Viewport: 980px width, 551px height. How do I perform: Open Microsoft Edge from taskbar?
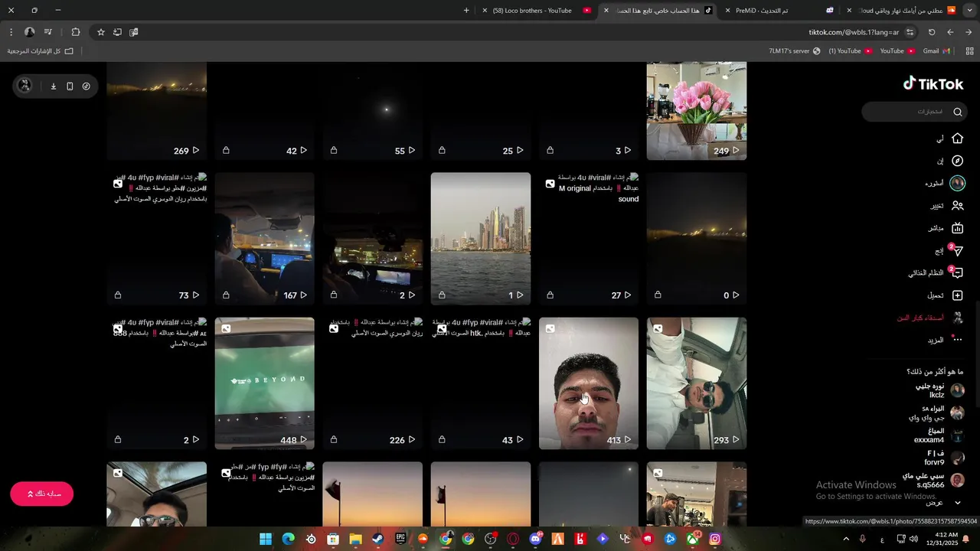[x=289, y=539]
